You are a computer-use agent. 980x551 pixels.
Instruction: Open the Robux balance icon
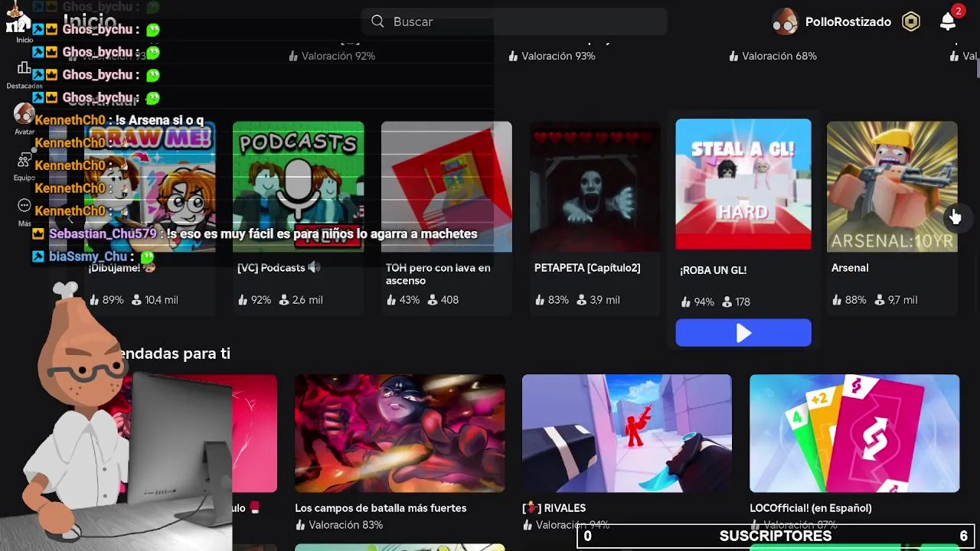coord(911,21)
